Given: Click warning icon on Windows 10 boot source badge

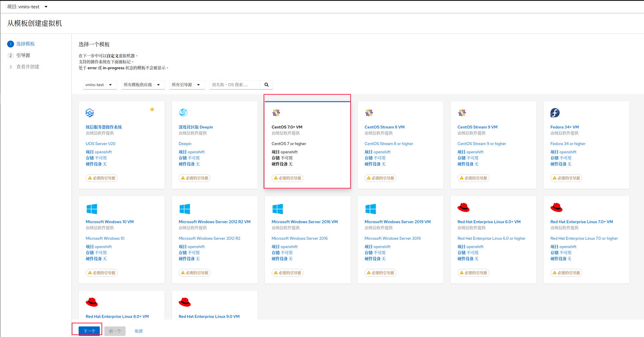Looking at the screenshot, I should click(x=90, y=273).
